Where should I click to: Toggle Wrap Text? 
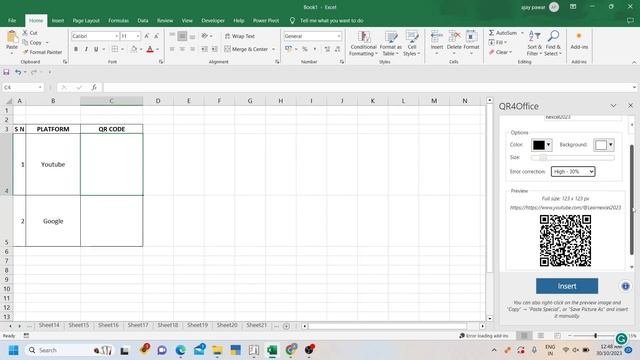(x=240, y=36)
